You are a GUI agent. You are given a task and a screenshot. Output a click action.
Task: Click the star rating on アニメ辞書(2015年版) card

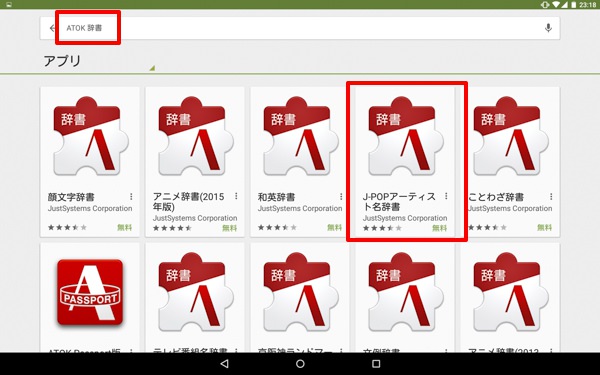172,228
